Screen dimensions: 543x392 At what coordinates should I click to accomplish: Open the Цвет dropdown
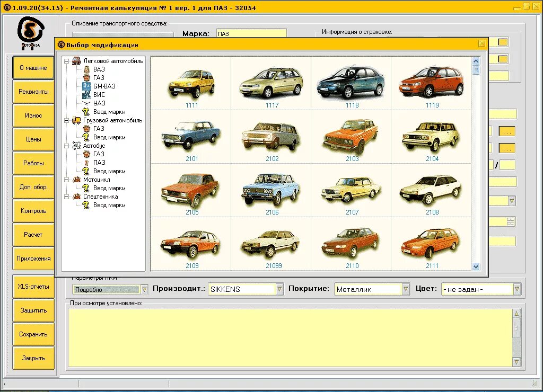[x=517, y=289]
